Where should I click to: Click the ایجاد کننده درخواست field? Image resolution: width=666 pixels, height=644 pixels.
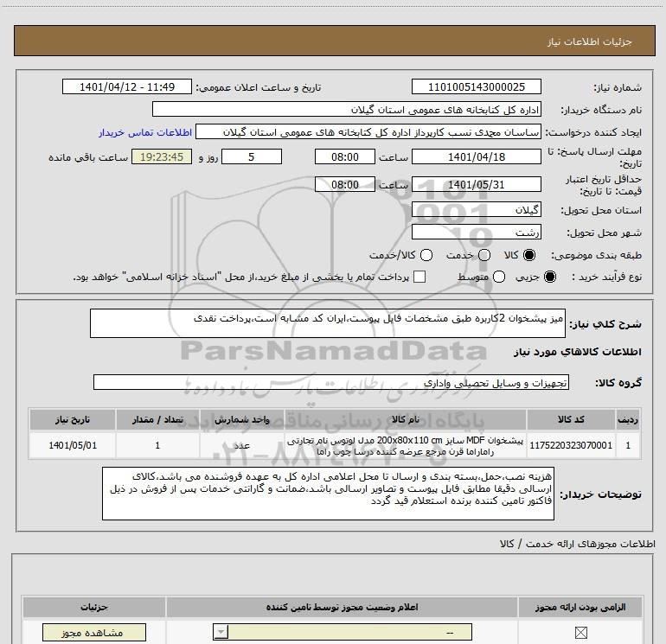(x=368, y=132)
